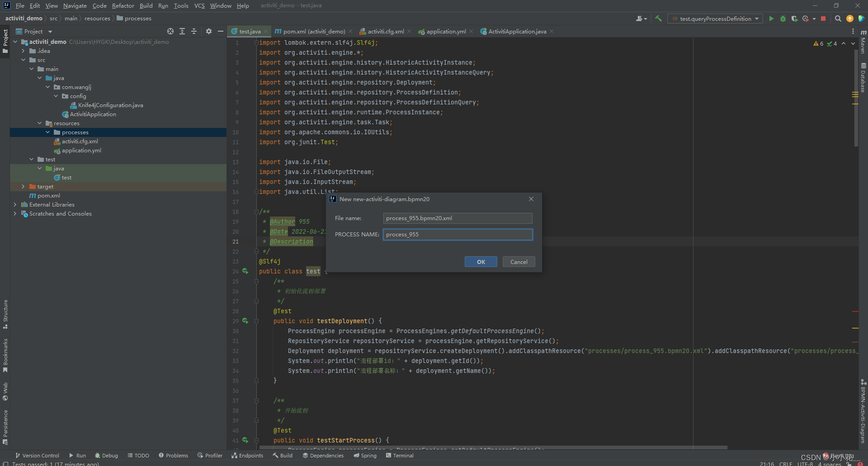868x466 pixels.
Task: Run with coverage using the shield icon
Action: pos(795,19)
